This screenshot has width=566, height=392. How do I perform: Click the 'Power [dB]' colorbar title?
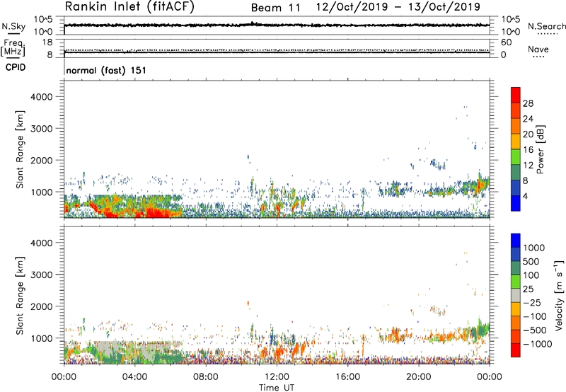click(x=540, y=149)
